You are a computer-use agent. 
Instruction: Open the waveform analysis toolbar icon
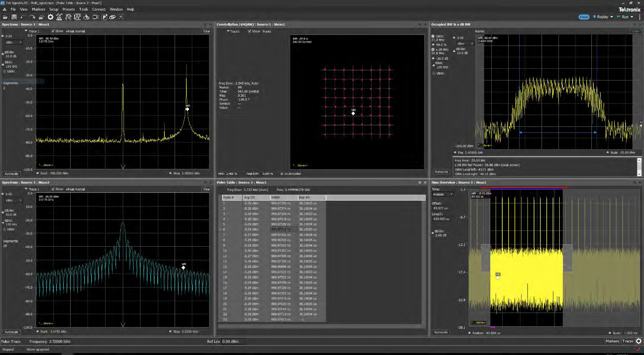pyautogui.click(x=77, y=17)
